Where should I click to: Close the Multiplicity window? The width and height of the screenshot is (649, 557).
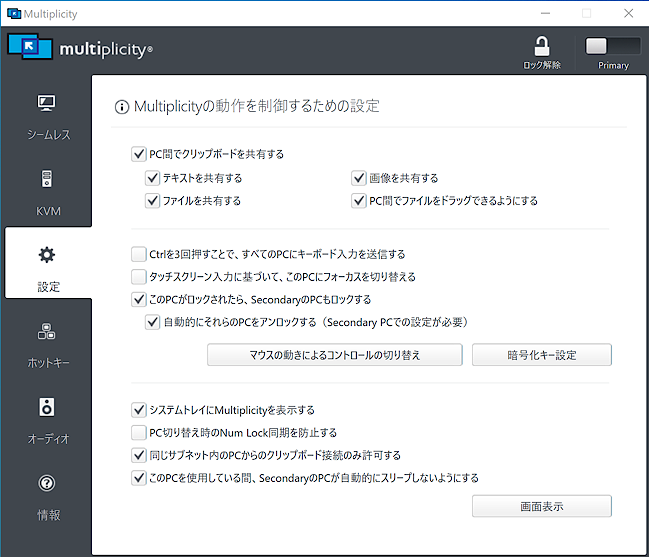point(628,14)
